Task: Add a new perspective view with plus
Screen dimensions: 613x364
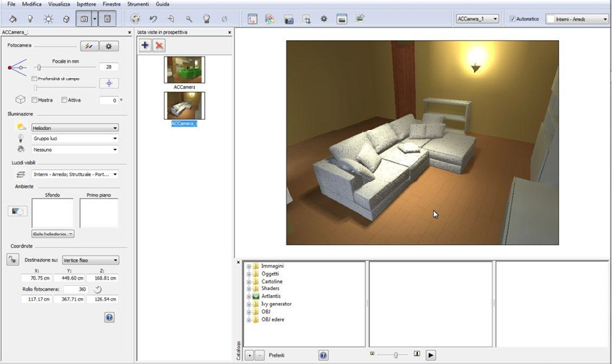Action: click(145, 45)
